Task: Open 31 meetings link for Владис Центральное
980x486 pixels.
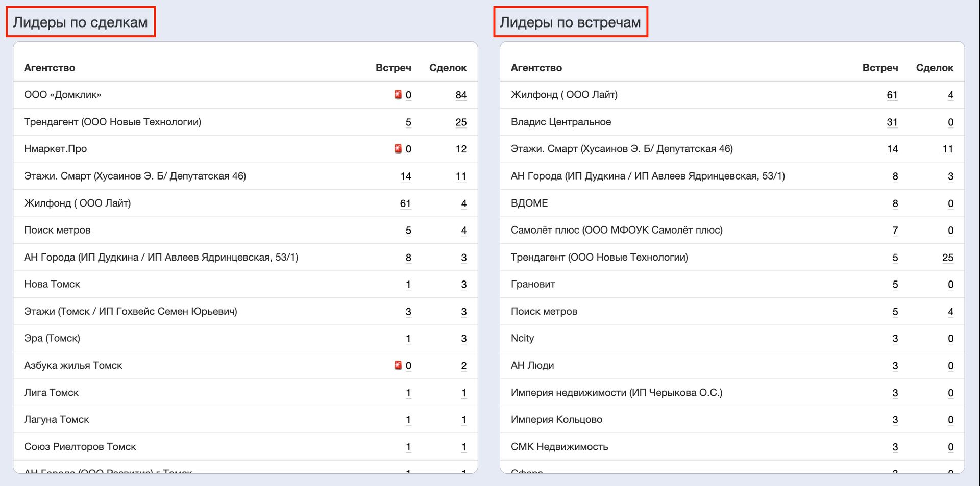Action: click(x=892, y=122)
